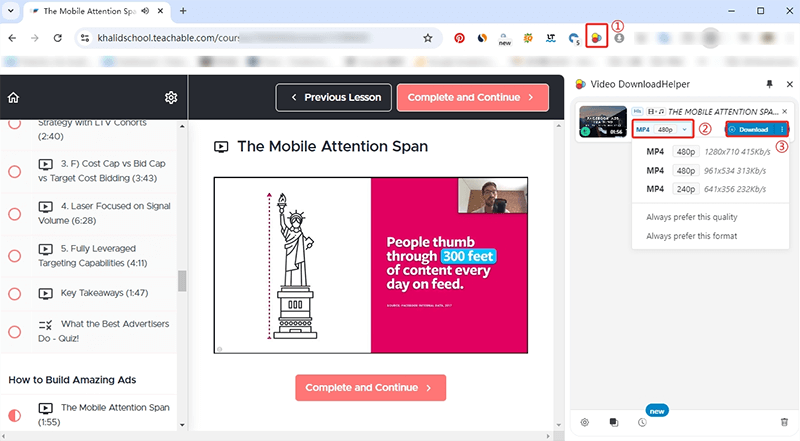Mark Laser Focused on Signal Volume complete

tap(15, 214)
